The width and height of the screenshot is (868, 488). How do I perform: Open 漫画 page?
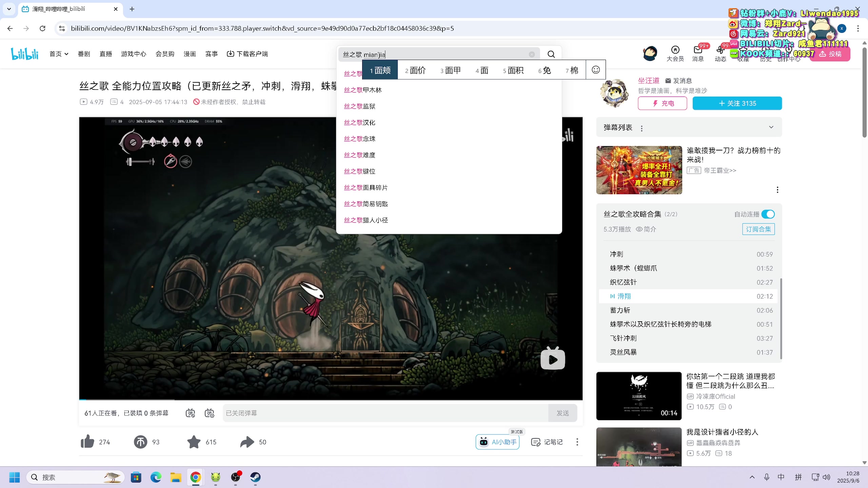(190, 54)
